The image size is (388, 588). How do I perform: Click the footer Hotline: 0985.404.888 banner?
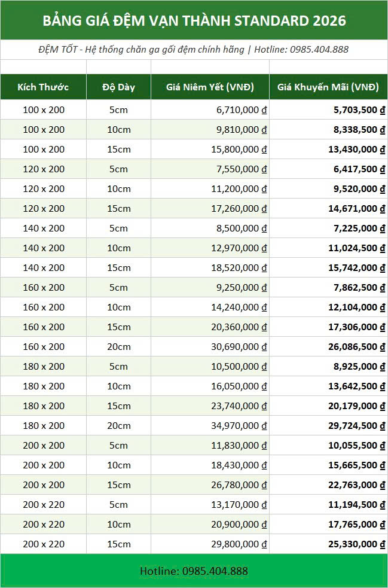pos(194,571)
